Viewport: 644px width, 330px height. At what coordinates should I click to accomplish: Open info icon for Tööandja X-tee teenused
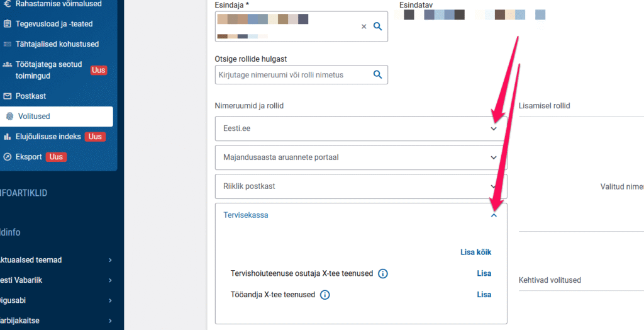coord(325,295)
